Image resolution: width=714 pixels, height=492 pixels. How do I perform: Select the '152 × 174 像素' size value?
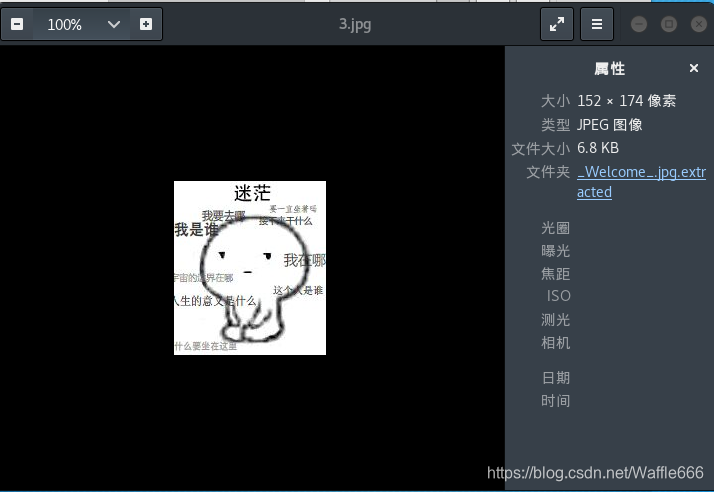pyautogui.click(x=627, y=101)
